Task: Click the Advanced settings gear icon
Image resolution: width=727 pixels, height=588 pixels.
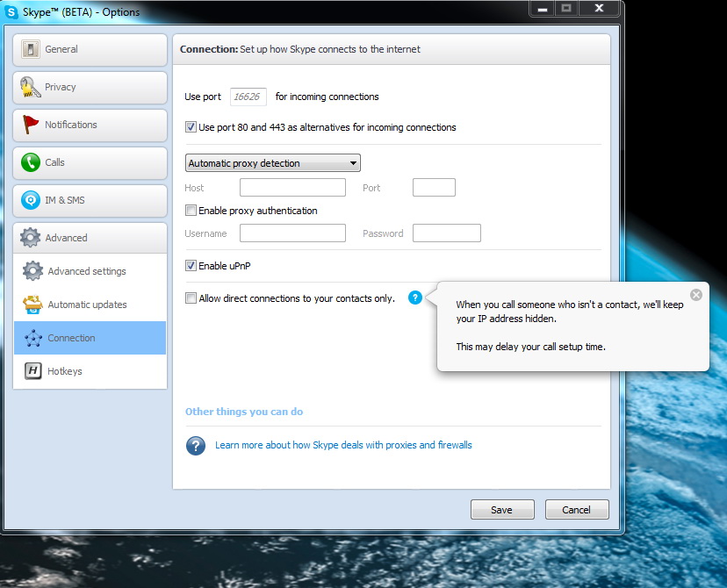Action: pos(32,271)
